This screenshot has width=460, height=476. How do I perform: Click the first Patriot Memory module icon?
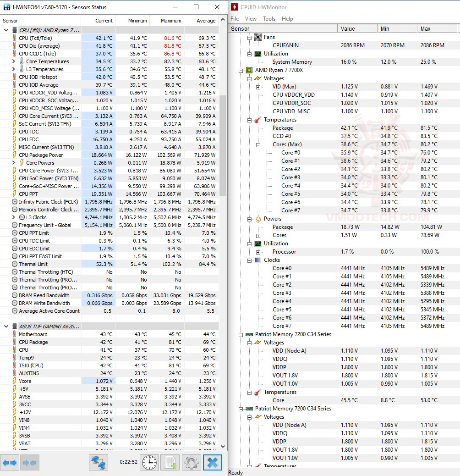pos(249,334)
